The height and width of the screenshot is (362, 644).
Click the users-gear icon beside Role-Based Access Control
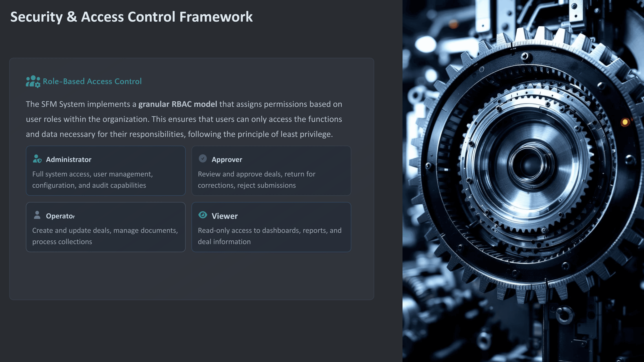pos(33,81)
